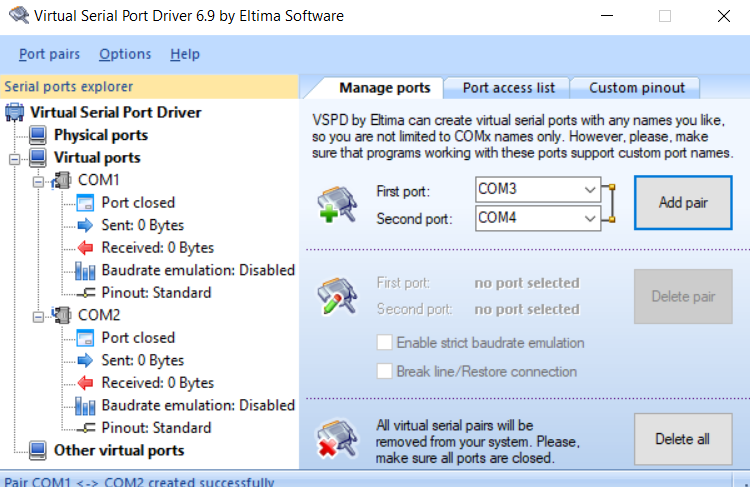Image resolution: width=750 pixels, height=487 pixels.
Task: Collapse the COM2 tree node
Action: coord(38,317)
